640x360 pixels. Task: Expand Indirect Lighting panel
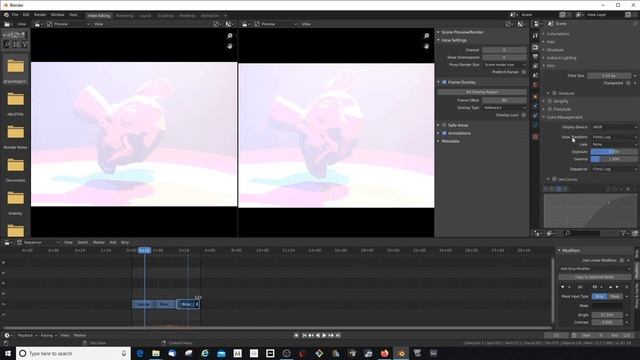561,58
